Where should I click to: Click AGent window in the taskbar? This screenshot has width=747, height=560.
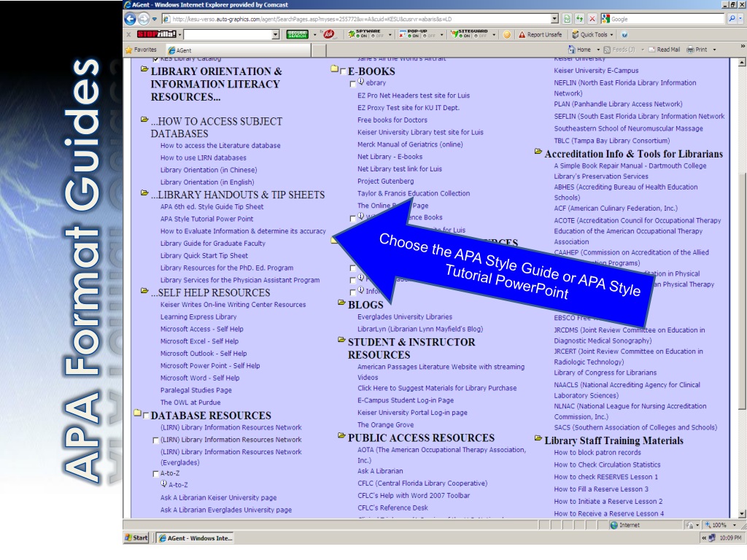click(195, 538)
